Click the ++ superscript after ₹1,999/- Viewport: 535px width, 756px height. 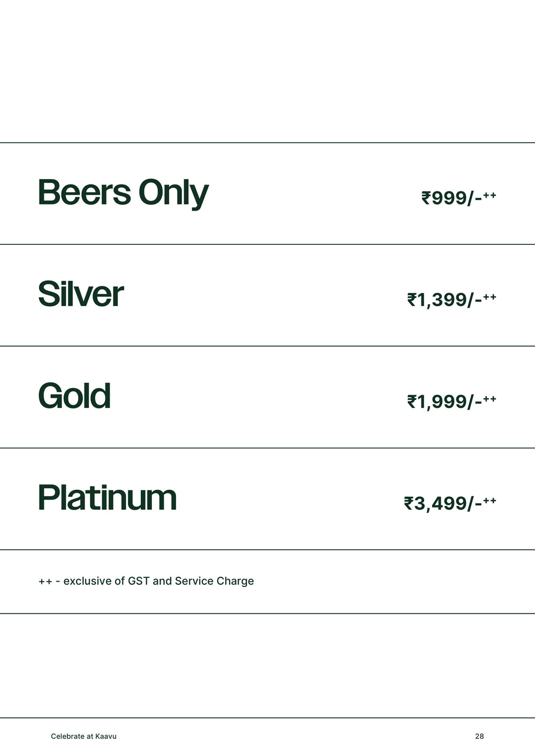pyautogui.click(x=490, y=398)
